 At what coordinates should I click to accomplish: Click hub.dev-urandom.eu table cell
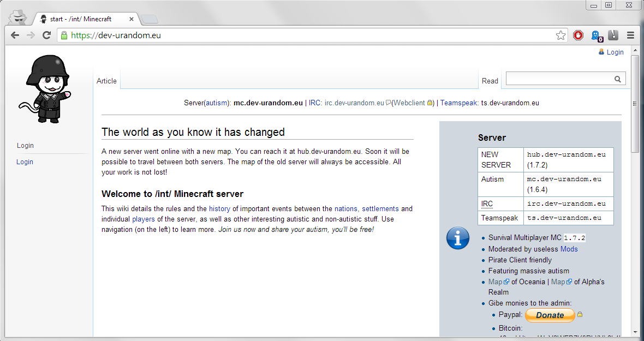click(x=569, y=160)
